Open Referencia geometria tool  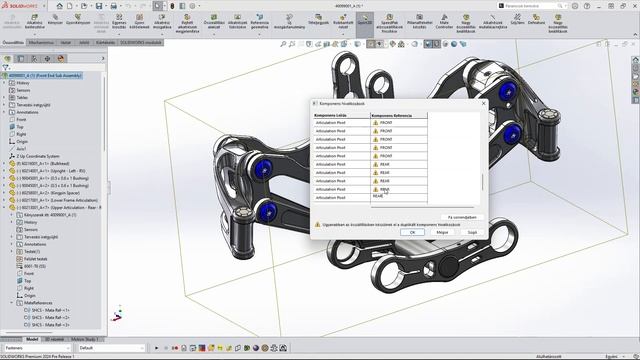pos(260,21)
